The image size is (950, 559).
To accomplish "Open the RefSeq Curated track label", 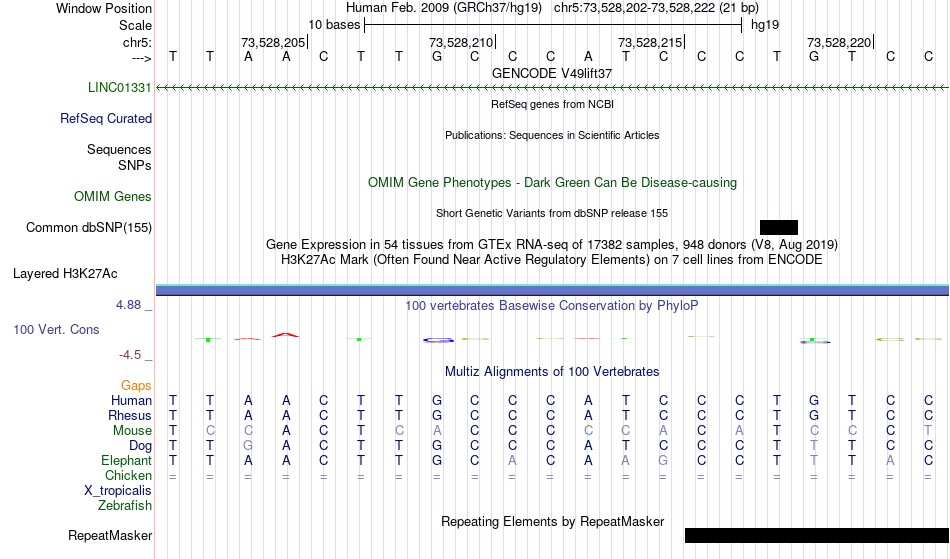I will click(x=106, y=118).
